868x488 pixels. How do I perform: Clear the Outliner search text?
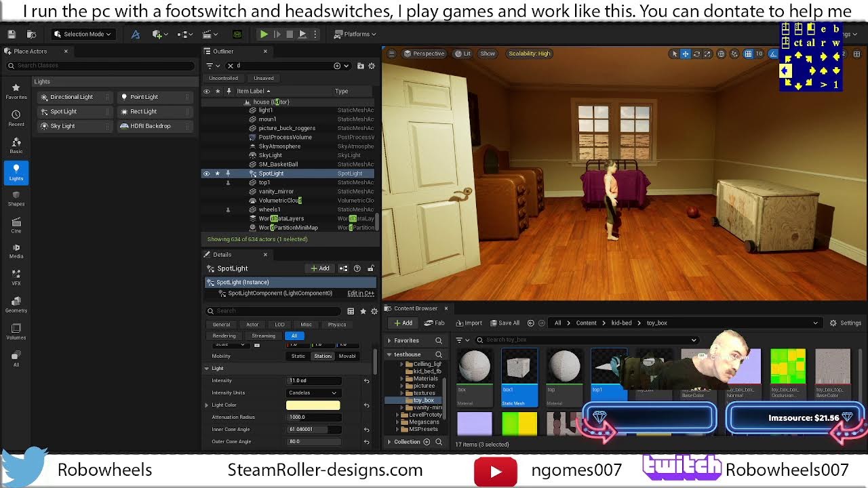[x=231, y=66]
